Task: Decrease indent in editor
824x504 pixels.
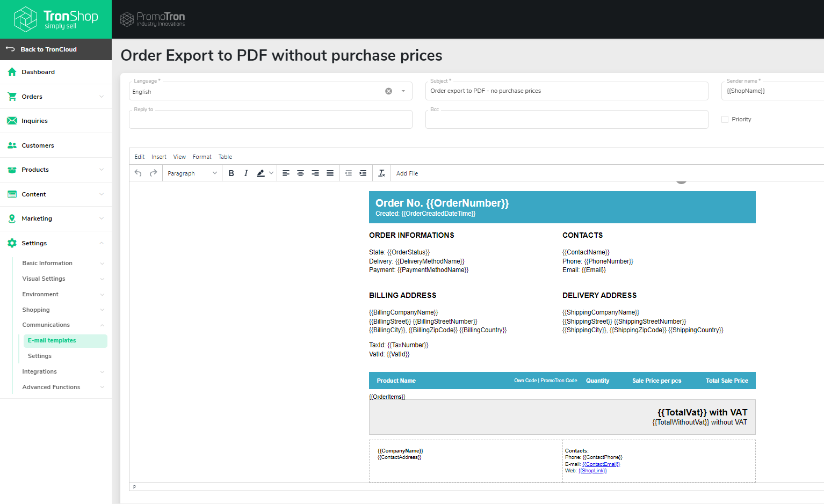Action: pos(348,173)
